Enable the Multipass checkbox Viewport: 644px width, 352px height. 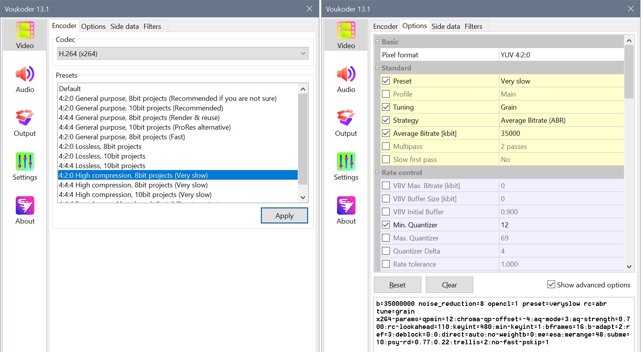pos(386,147)
